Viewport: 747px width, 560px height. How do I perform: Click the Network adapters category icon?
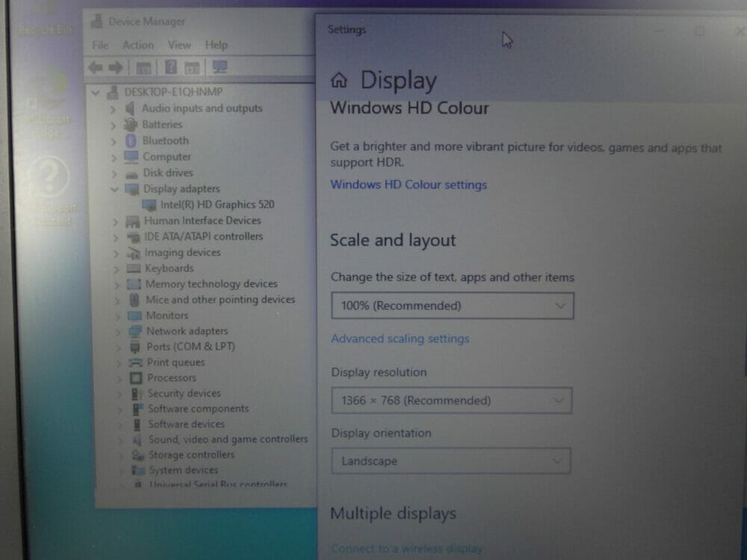tap(135, 331)
